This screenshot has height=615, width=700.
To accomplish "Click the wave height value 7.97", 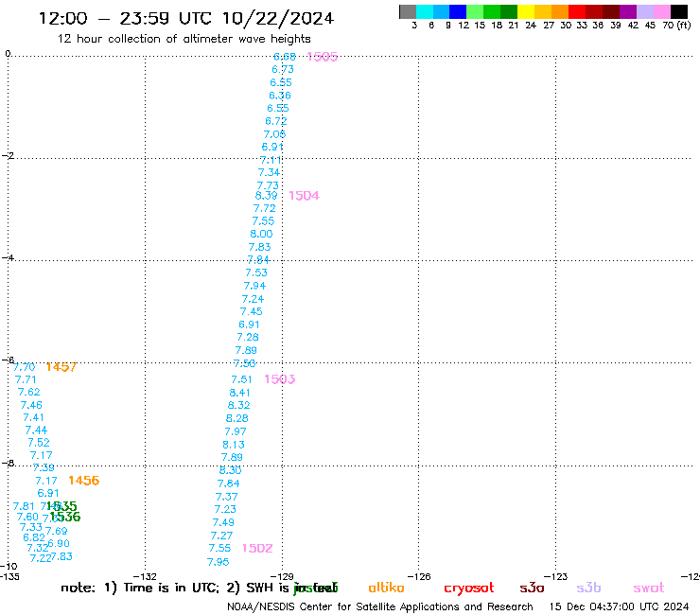I will (236, 431).
